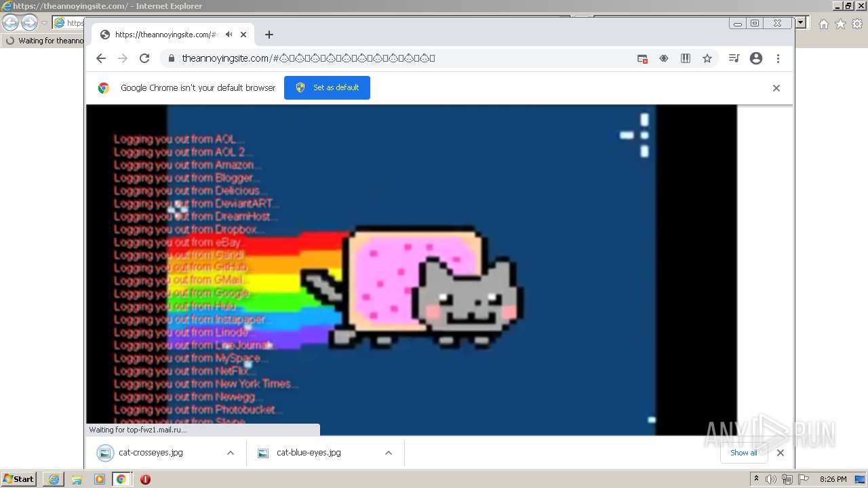
Task: Click Internet Explorer forward button
Action: 29,22
